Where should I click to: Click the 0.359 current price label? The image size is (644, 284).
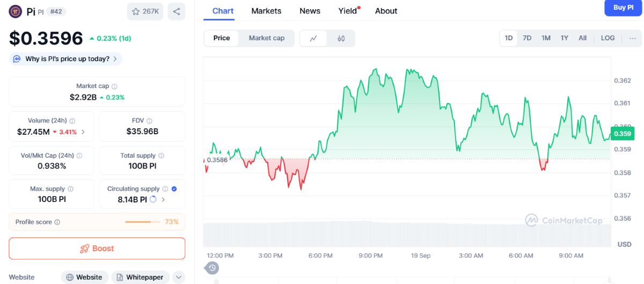[x=623, y=134]
